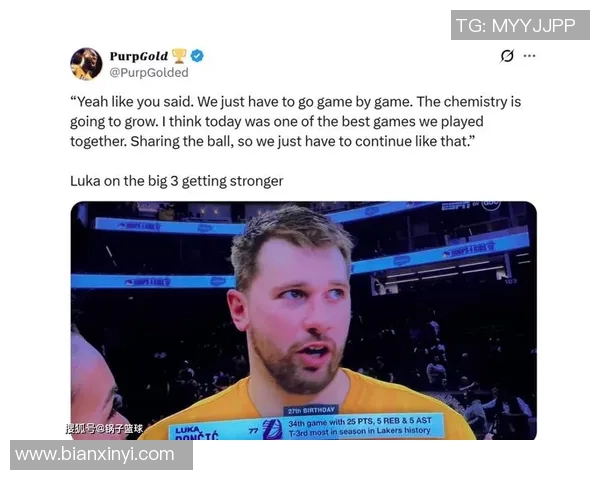Open the PurpGold display name link

[139, 56]
